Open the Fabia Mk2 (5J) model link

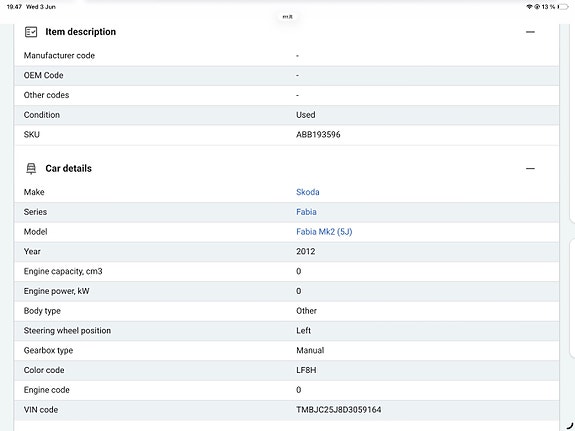(x=324, y=232)
